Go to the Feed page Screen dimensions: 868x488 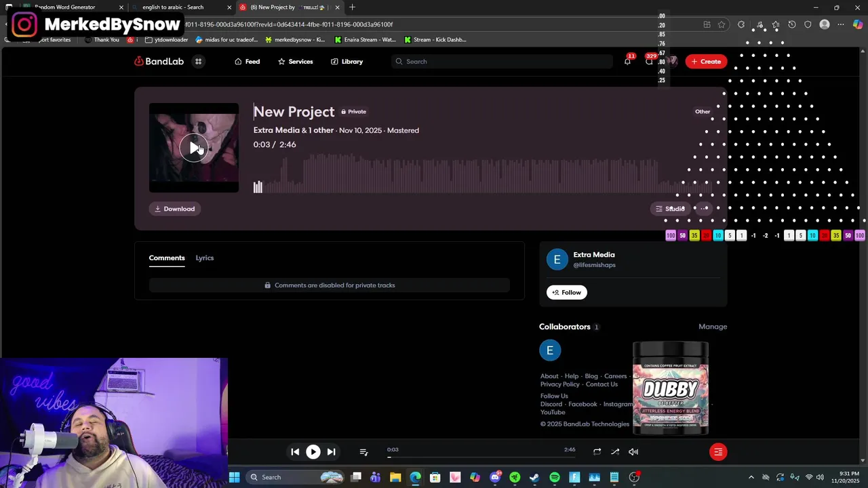pyautogui.click(x=248, y=61)
